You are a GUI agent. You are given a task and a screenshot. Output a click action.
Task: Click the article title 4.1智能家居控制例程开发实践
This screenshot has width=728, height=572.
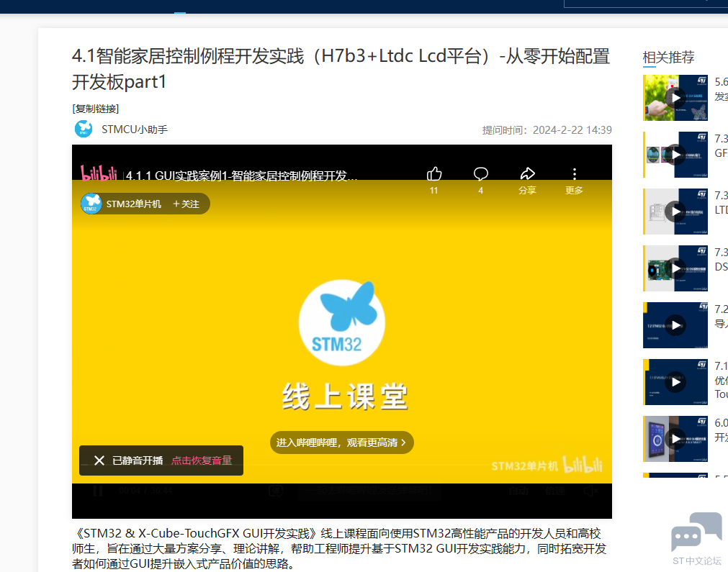tap(341, 68)
